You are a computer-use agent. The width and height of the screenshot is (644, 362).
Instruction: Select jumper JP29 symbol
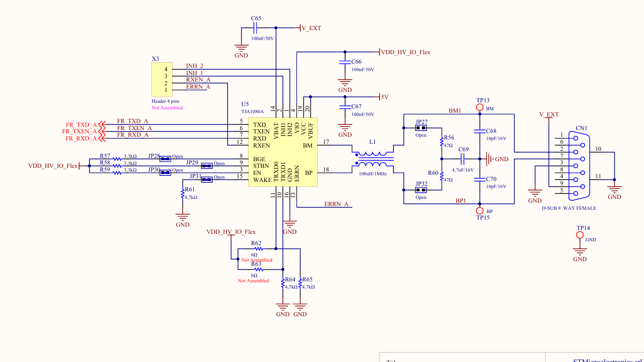[x=207, y=165]
